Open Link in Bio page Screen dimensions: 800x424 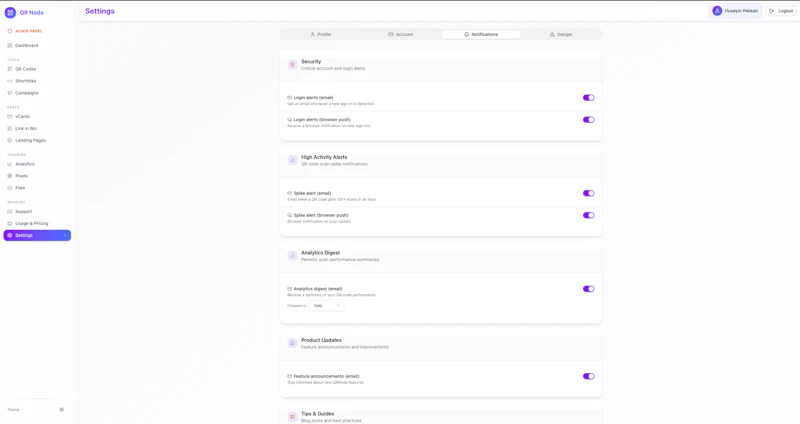click(x=26, y=129)
